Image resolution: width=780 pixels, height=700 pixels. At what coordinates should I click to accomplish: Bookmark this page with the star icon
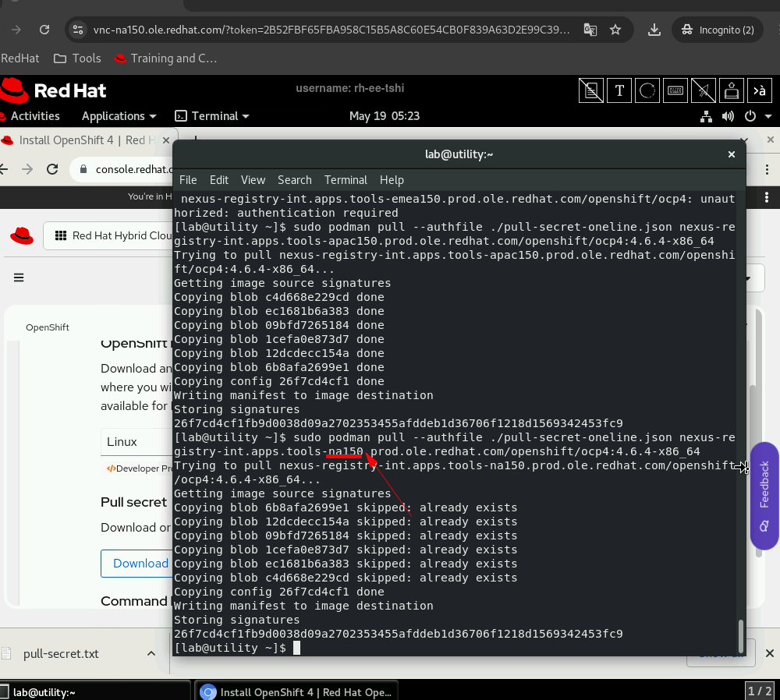[x=615, y=30]
